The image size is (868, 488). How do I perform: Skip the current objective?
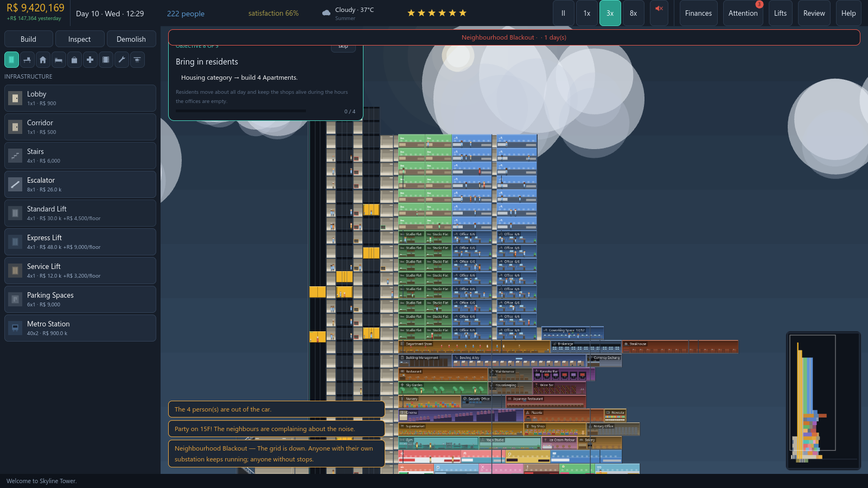pos(343,47)
